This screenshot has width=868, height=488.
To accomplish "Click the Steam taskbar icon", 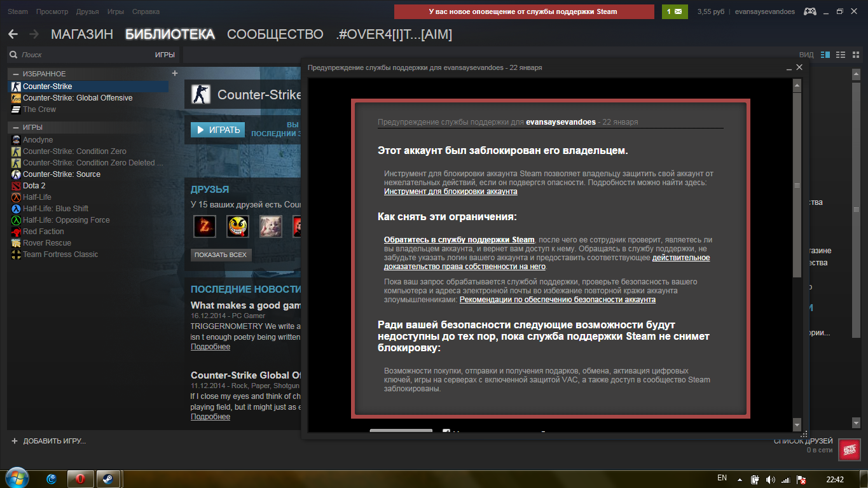I will pos(108,479).
